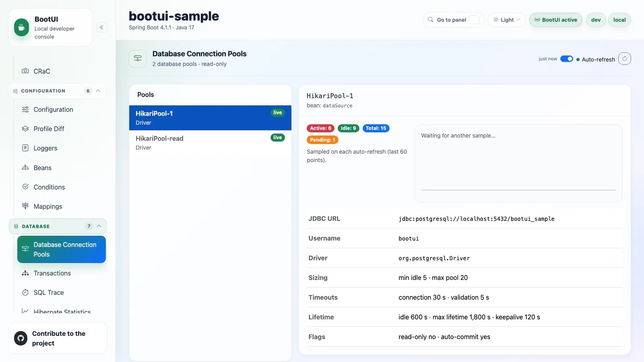
Task: Click the JDBC URL value text
Action: pos(477,219)
